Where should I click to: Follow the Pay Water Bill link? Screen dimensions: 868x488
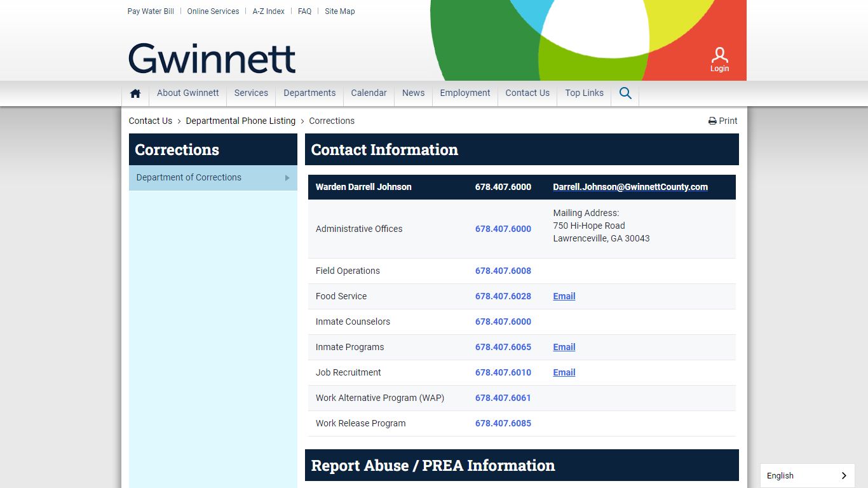click(151, 11)
